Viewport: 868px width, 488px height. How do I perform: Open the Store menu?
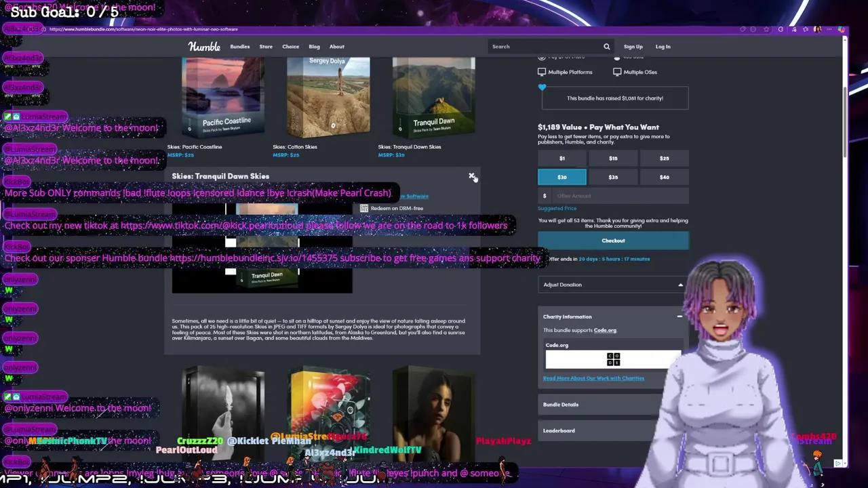click(x=266, y=47)
